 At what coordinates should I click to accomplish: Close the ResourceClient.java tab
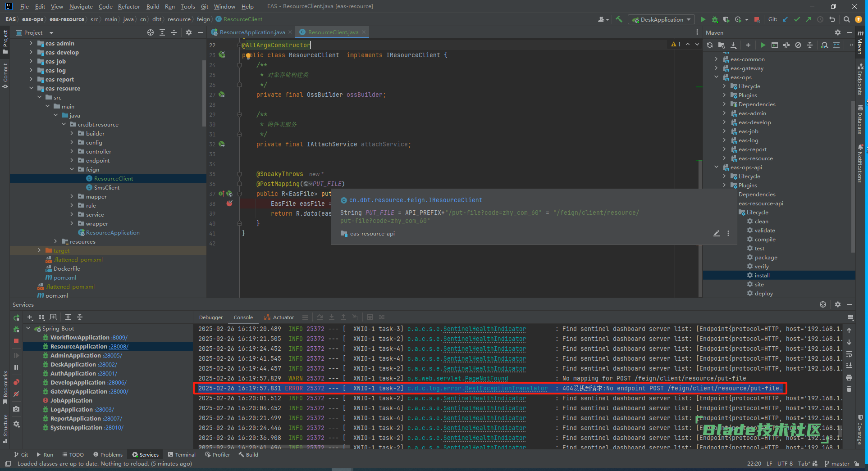point(364,32)
